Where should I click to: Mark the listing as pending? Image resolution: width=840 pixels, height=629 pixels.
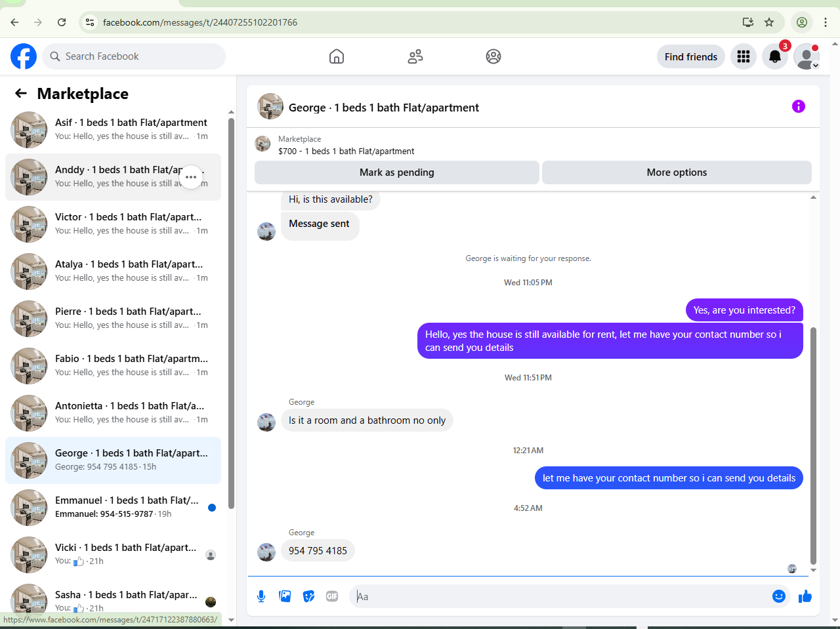pyautogui.click(x=397, y=172)
